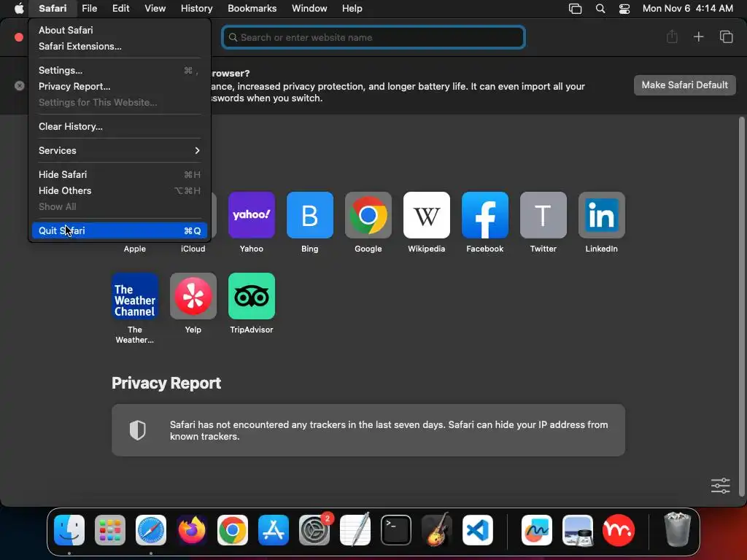Open the Help menu
Screen dimensions: 747x560
(352, 8)
